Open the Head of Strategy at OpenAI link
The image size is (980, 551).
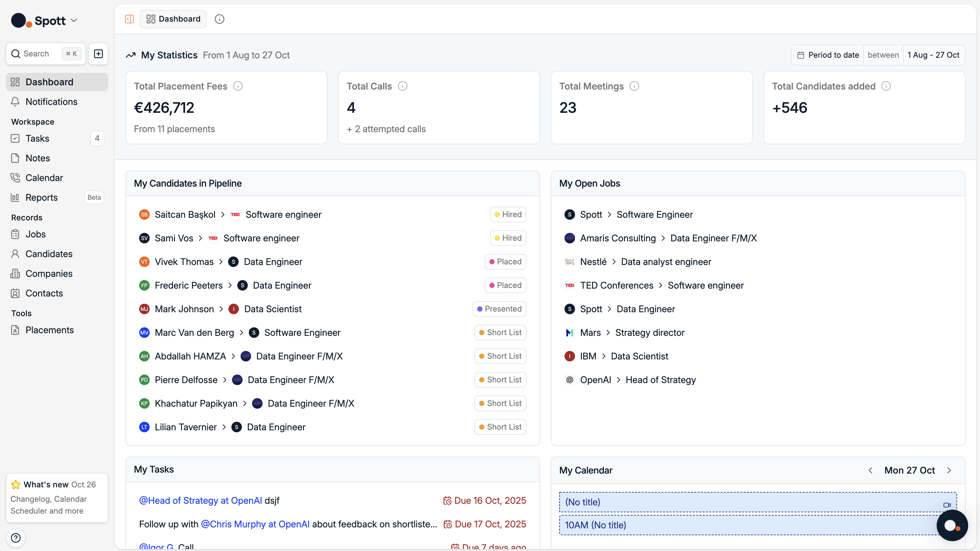[x=200, y=500]
